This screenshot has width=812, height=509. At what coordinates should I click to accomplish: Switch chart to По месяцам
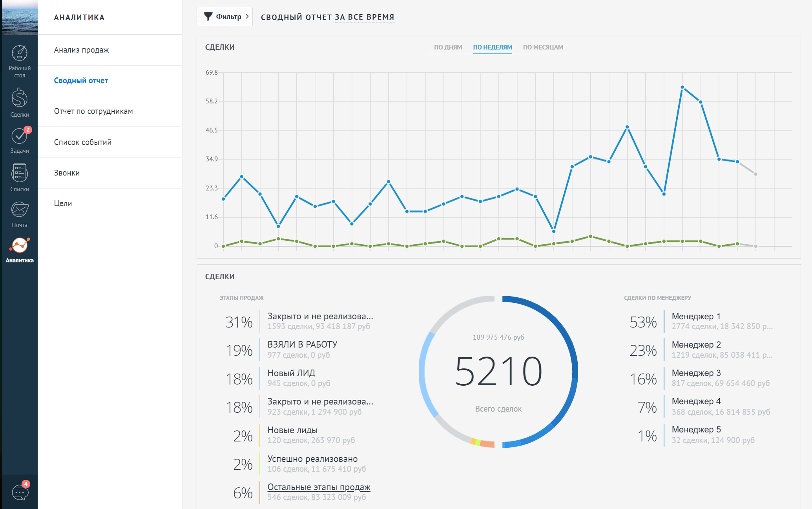pos(543,47)
